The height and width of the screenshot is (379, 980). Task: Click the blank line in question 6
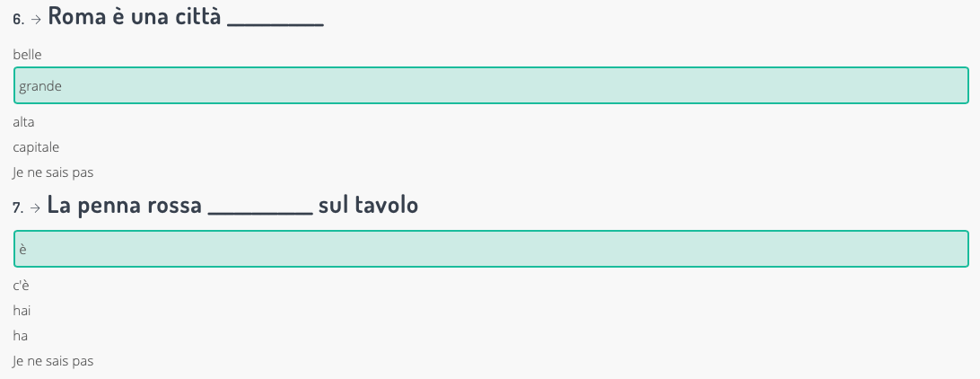276,22
